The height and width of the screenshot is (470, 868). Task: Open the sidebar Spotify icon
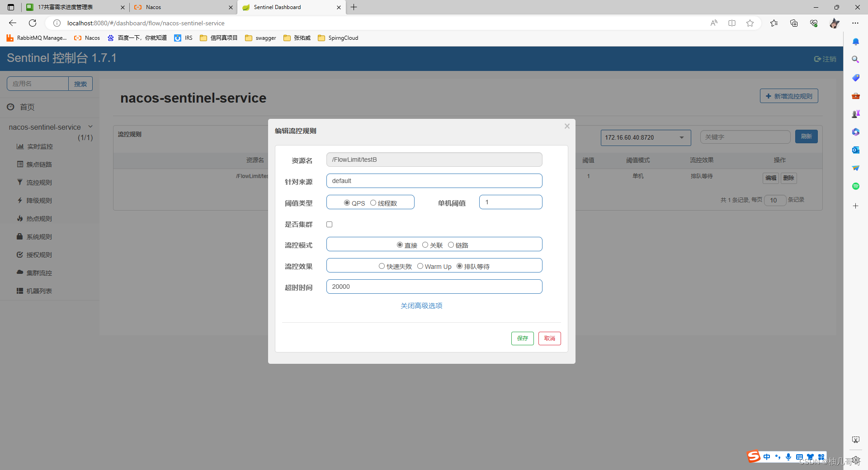tap(856, 186)
